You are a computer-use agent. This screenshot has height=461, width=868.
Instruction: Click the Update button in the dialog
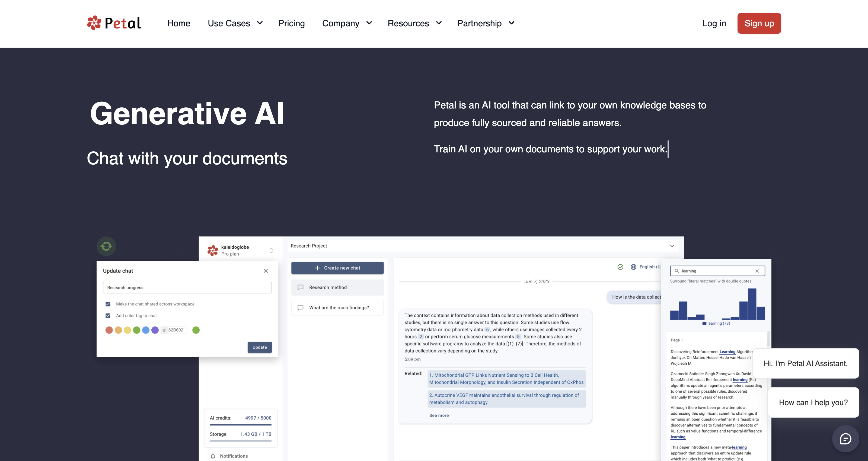pyautogui.click(x=260, y=347)
